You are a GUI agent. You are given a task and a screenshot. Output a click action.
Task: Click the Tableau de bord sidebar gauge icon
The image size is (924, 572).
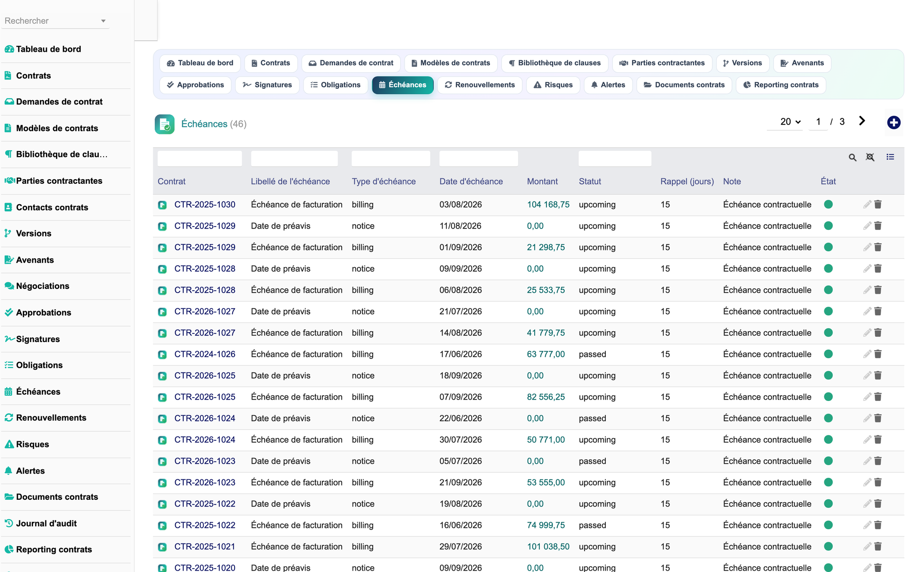pos(9,49)
